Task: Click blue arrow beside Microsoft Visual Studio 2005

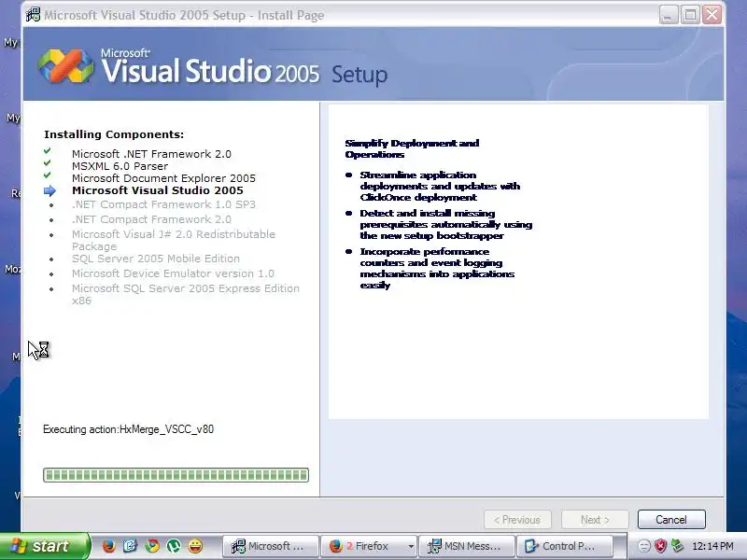Action: coord(49,191)
